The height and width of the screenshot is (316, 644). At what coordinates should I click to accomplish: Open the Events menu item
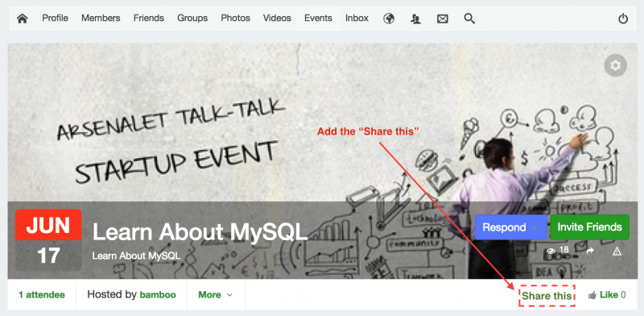(318, 18)
